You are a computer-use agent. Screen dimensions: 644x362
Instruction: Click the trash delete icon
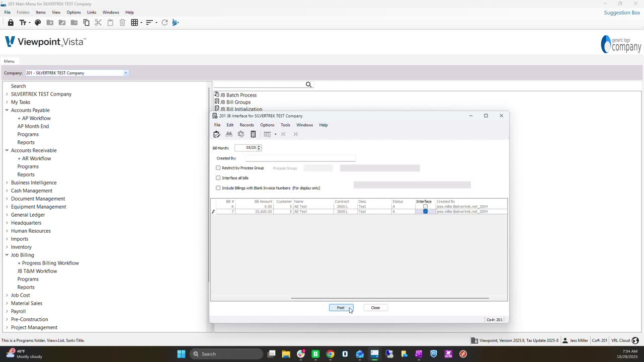click(x=122, y=23)
